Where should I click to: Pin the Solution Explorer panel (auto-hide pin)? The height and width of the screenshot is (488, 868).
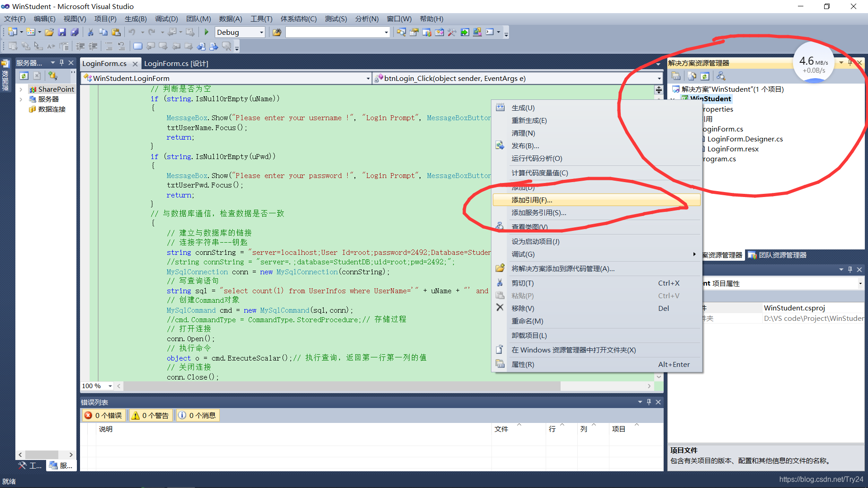pyautogui.click(x=850, y=63)
